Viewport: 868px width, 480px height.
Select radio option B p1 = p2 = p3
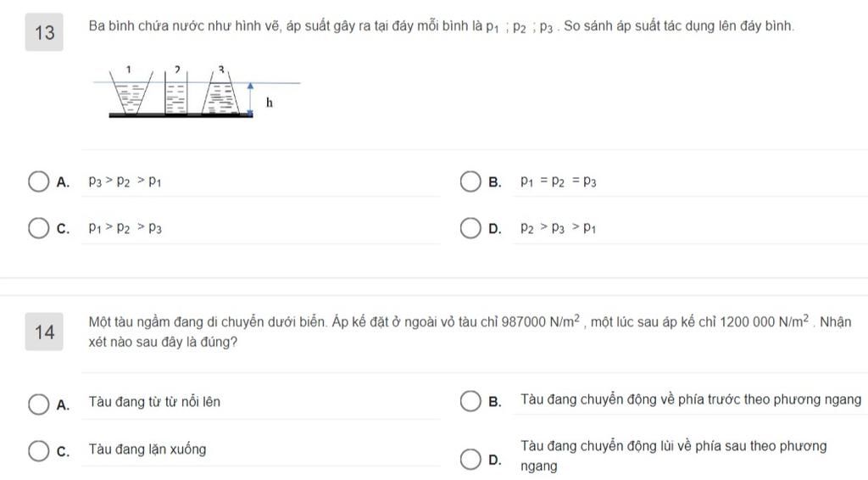[x=470, y=181]
